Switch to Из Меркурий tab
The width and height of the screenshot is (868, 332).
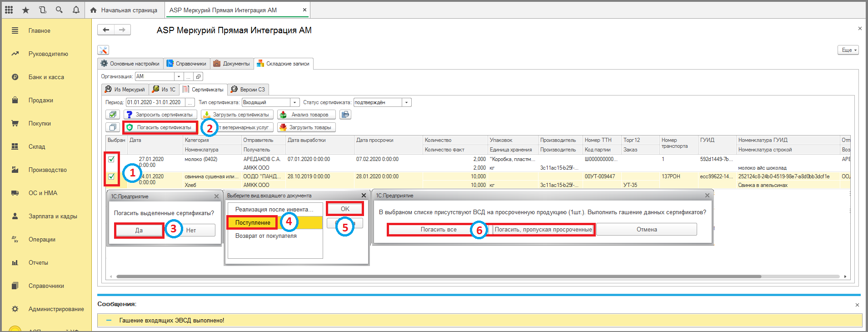(x=125, y=90)
